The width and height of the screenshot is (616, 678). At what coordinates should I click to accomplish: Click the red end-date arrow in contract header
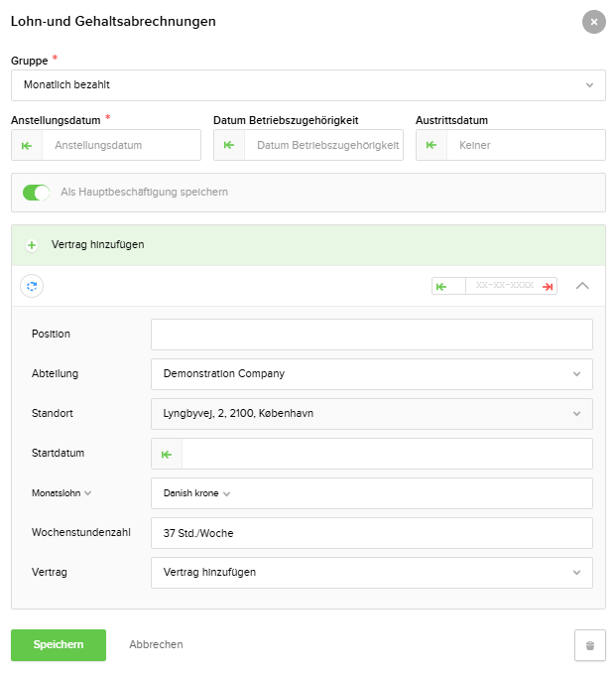548,286
